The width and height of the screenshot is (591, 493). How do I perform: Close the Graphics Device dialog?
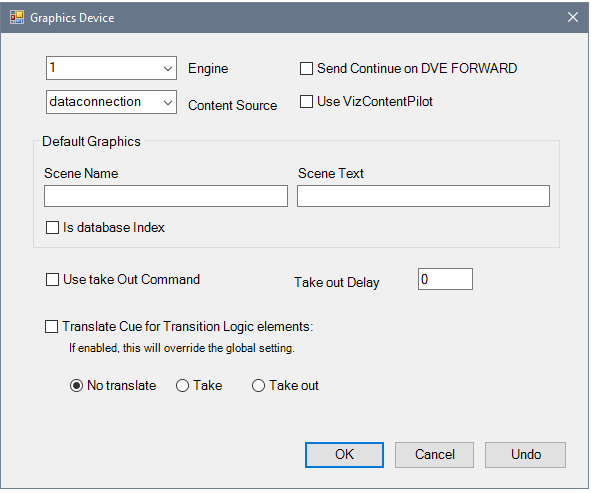click(573, 17)
